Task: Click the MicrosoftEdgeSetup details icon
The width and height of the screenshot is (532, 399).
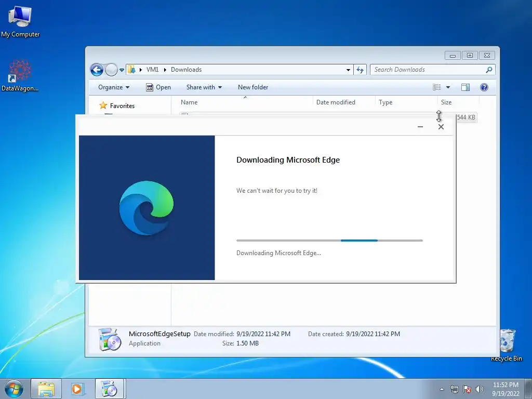Action: pos(110,339)
